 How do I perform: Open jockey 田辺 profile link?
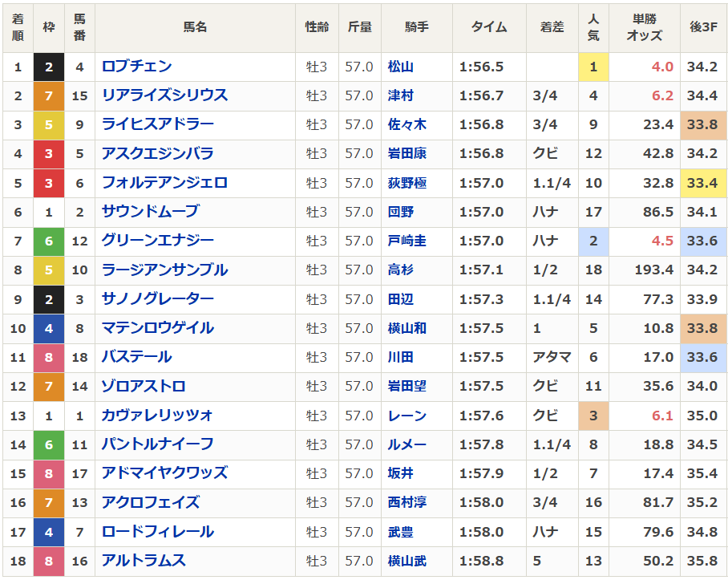[401, 299]
